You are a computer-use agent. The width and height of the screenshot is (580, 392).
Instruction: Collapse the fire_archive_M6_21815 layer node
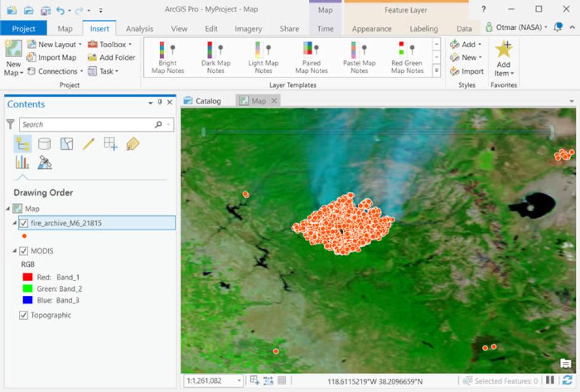[x=14, y=223]
